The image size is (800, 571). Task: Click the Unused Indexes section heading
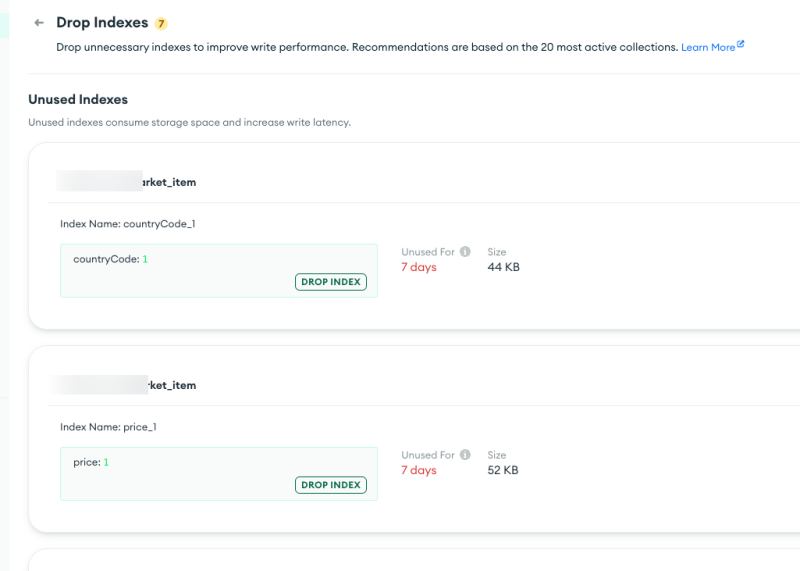[x=78, y=100]
